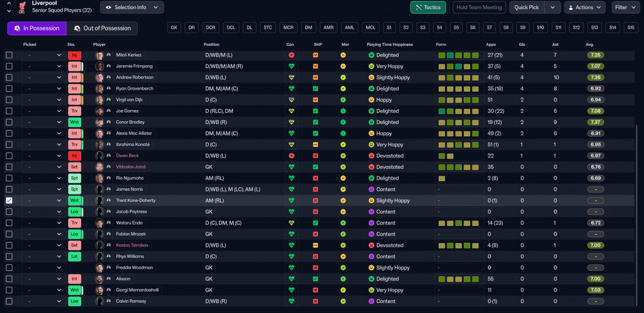Open Picked dropdown for Ryan Gravenberch

43,89
